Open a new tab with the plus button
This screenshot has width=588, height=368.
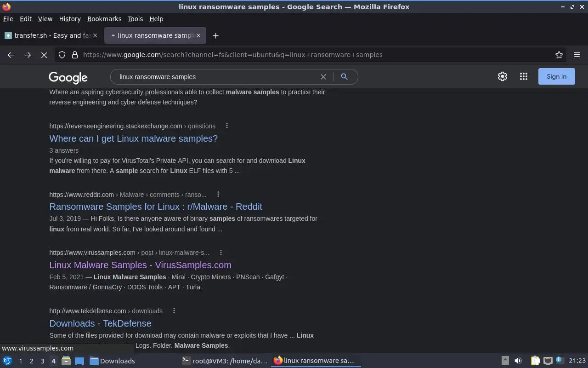[215, 35]
